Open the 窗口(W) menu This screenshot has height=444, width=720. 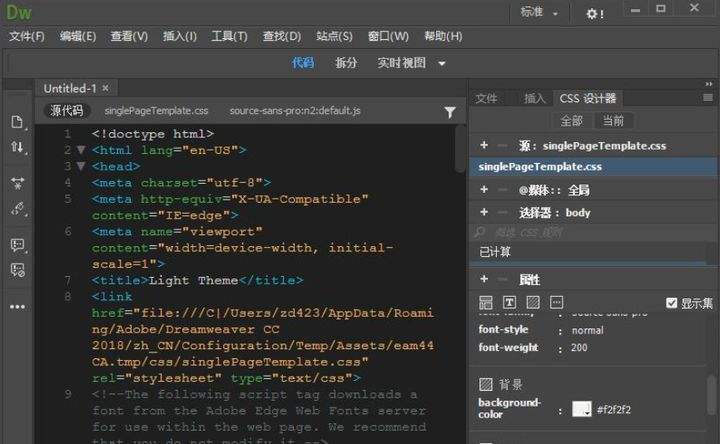pyautogui.click(x=388, y=36)
